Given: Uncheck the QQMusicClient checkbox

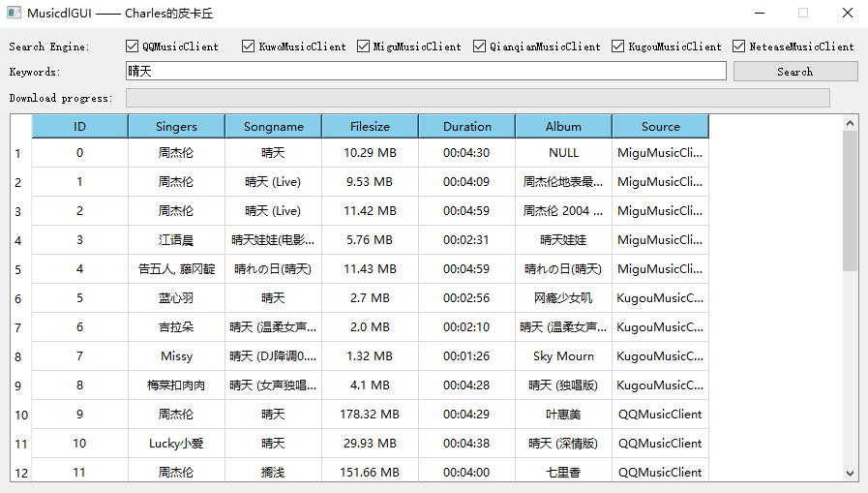Looking at the screenshot, I should 132,46.
